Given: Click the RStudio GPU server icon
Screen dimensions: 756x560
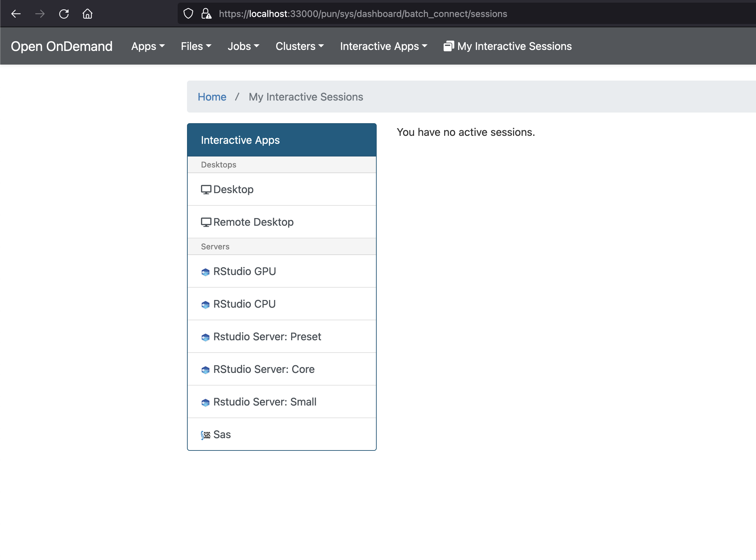Looking at the screenshot, I should [205, 271].
